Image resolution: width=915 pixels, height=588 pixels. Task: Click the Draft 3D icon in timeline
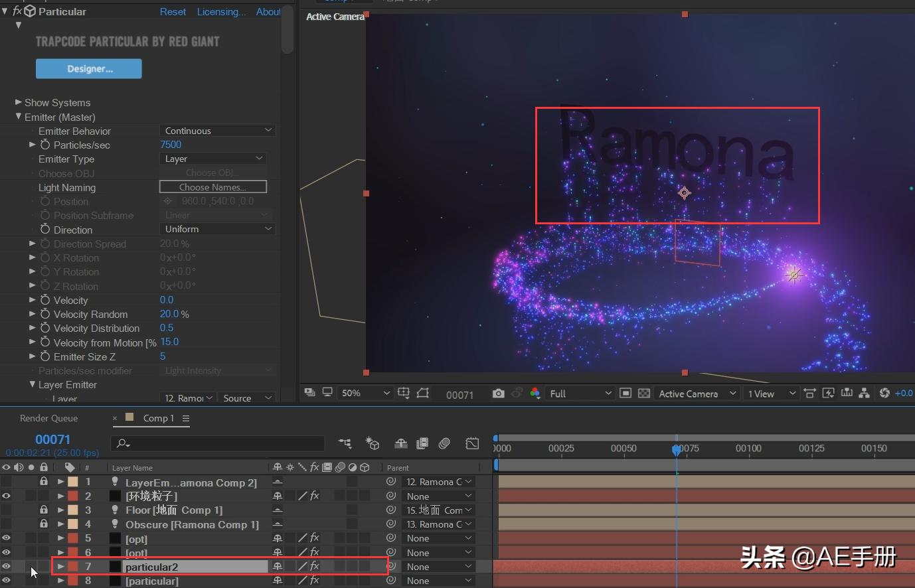(x=373, y=443)
